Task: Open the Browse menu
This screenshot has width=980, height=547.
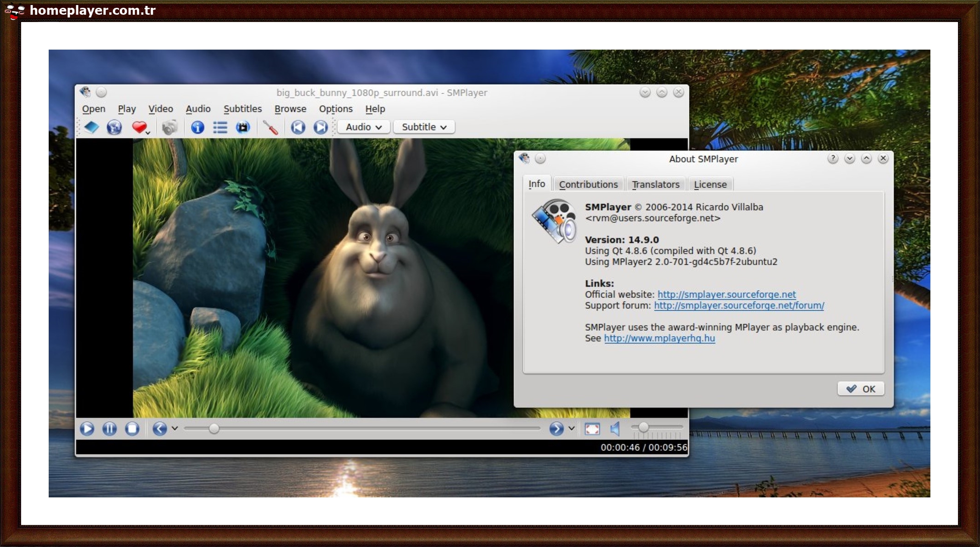Action: pos(290,109)
